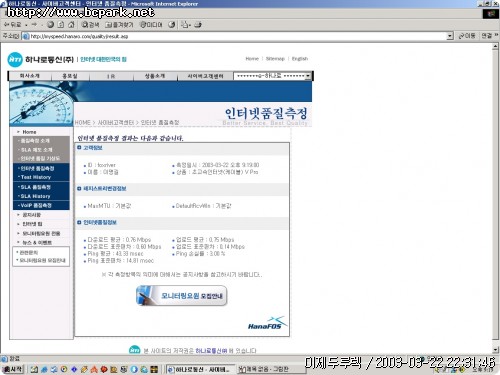This screenshot has height=375, width=500.
Task: Click 모니터링요원 모집안내 sidebar box link
Action: pos(42,260)
